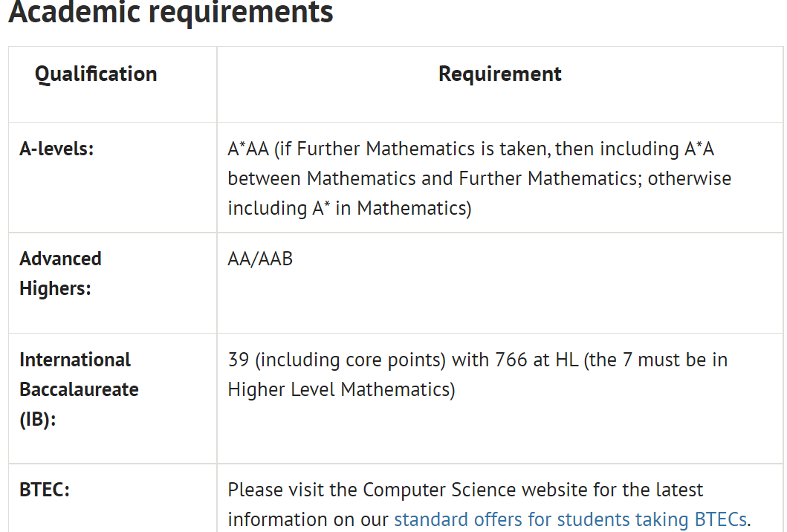
Task: Open the standard offers for students taking BTECs link
Action: tap(570, 520)
